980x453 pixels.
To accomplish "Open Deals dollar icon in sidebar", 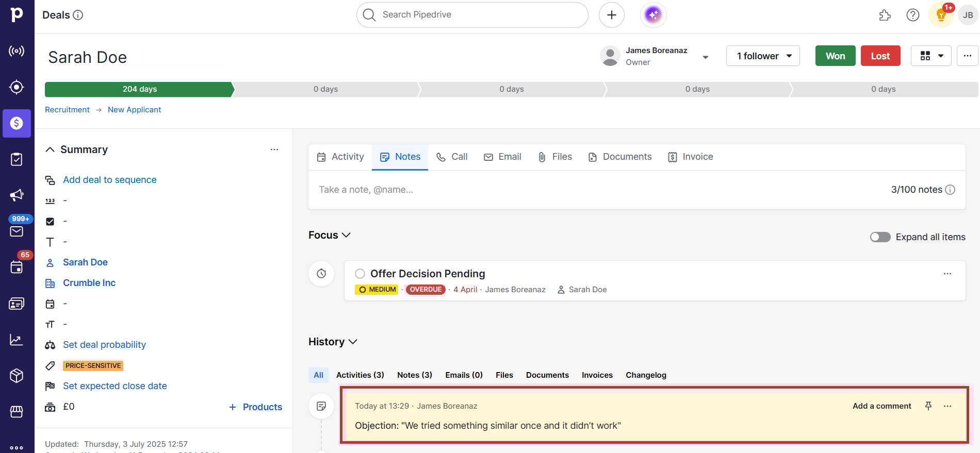I will pyautogui.click(x=17, y=123).
